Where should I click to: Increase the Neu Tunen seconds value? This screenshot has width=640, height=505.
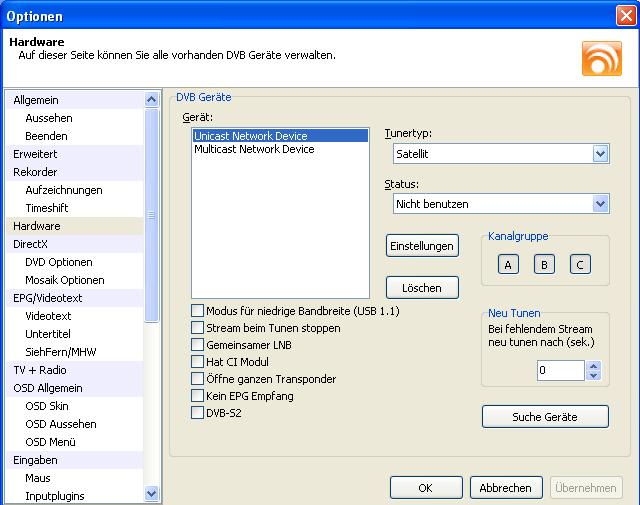pyautogui.click(x=594, y=366)
